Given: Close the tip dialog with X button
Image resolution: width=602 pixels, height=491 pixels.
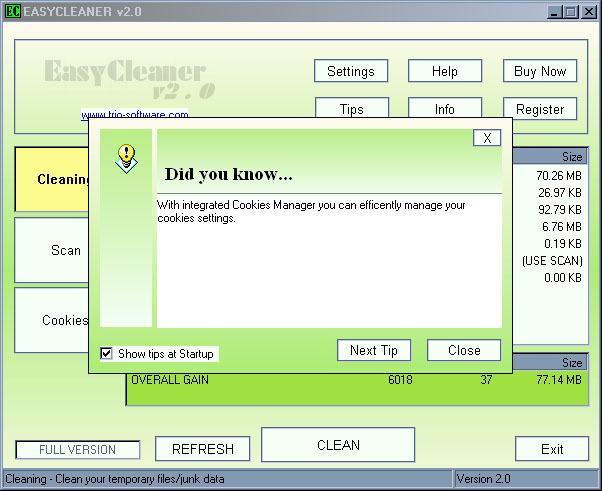Looking at the screenshot, I should [x=487, y=138].
